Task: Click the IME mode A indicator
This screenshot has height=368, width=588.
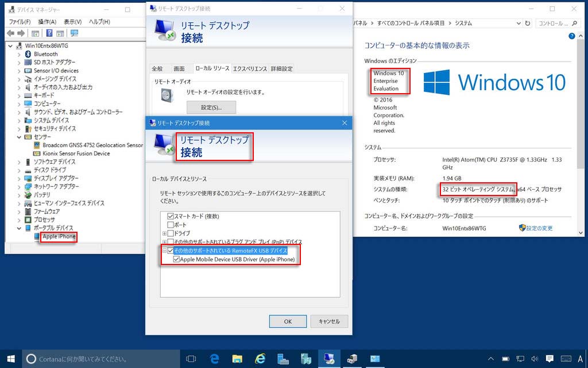Action: (x=581, y=359)
